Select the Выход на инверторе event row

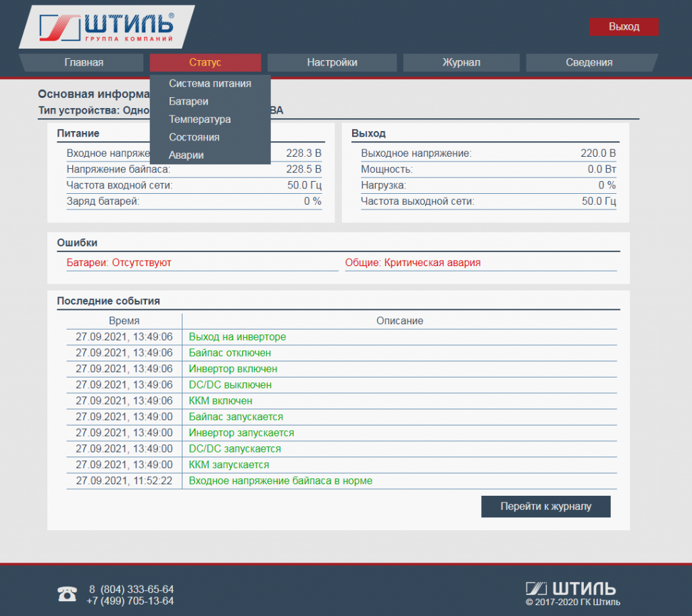point(237,337)
